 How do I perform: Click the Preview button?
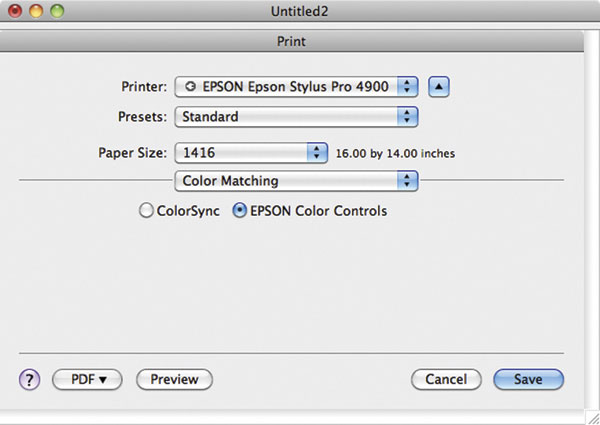pos(174,379)
